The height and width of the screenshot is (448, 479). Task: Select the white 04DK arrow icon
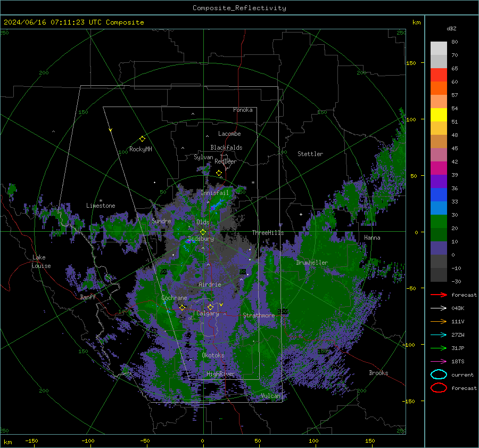439,308
